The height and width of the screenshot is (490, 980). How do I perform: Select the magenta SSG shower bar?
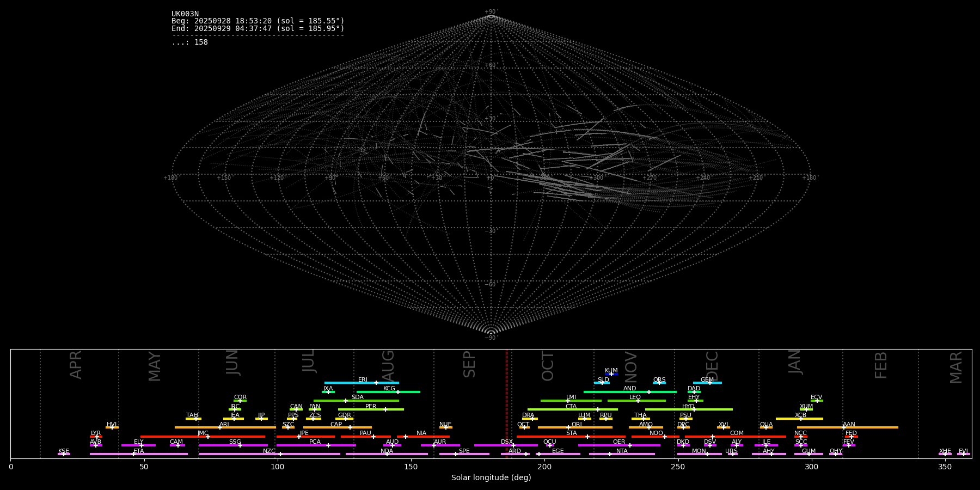[234, 445]
